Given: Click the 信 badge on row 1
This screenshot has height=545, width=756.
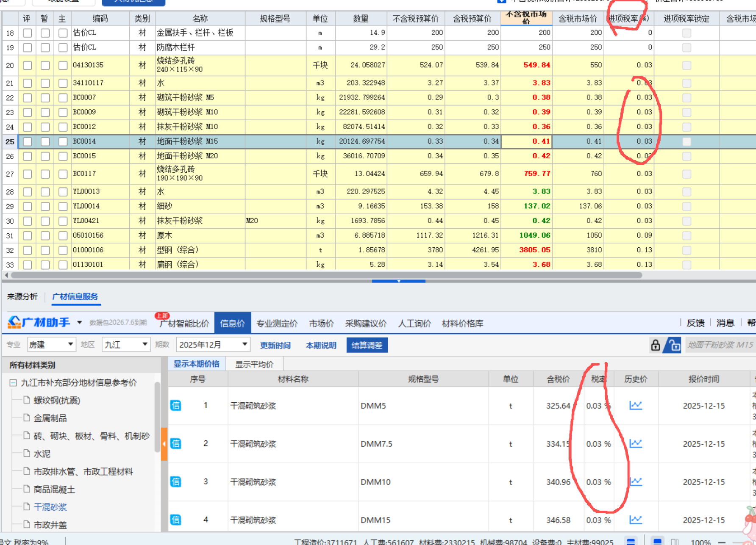Looking at the screenshot, I should 175,405.
